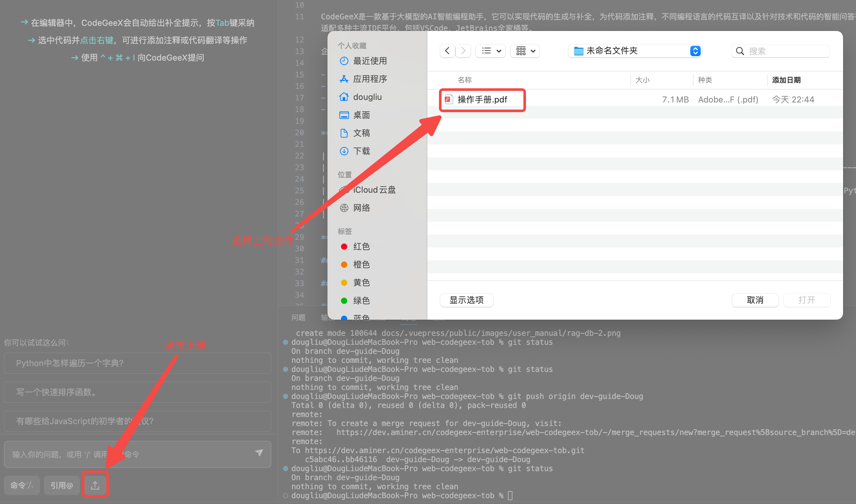
Task: Click the folder icon in path popup
Action: pos(579,51)
